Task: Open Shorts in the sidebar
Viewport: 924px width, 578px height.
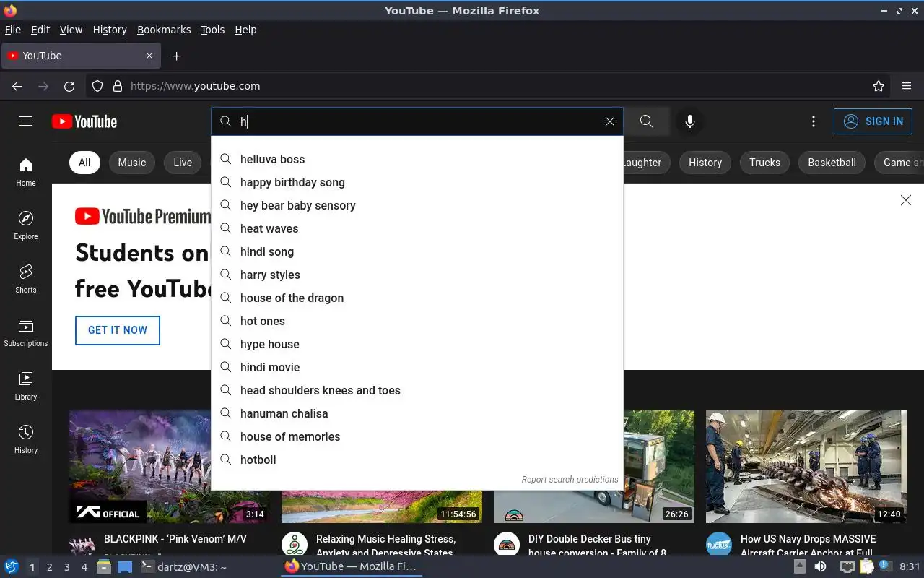Action: tap(26, 279)
